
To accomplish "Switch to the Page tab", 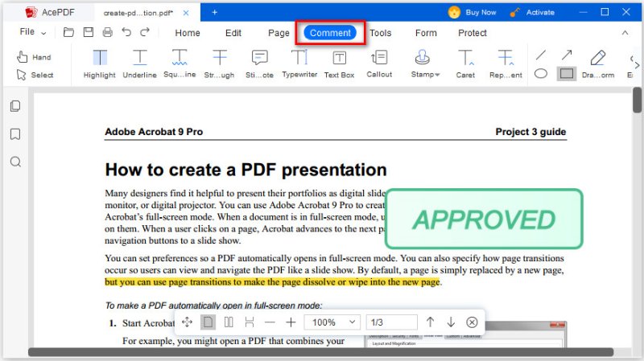I will (279, 33).
